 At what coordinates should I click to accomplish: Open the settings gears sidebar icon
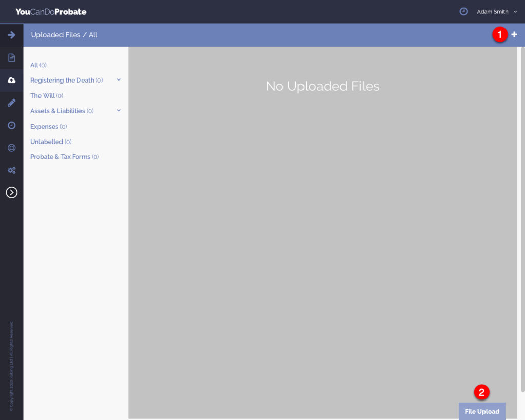click(11, 170)
